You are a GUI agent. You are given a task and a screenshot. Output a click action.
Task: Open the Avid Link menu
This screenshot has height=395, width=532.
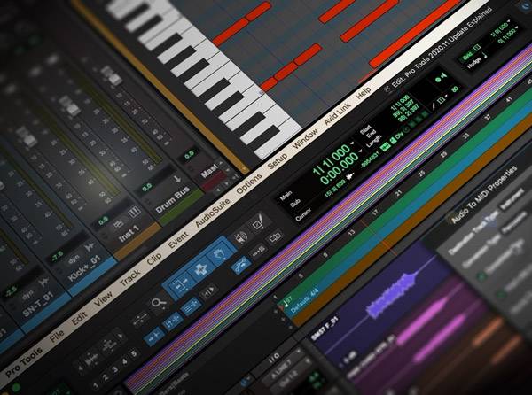pos(338,113)
